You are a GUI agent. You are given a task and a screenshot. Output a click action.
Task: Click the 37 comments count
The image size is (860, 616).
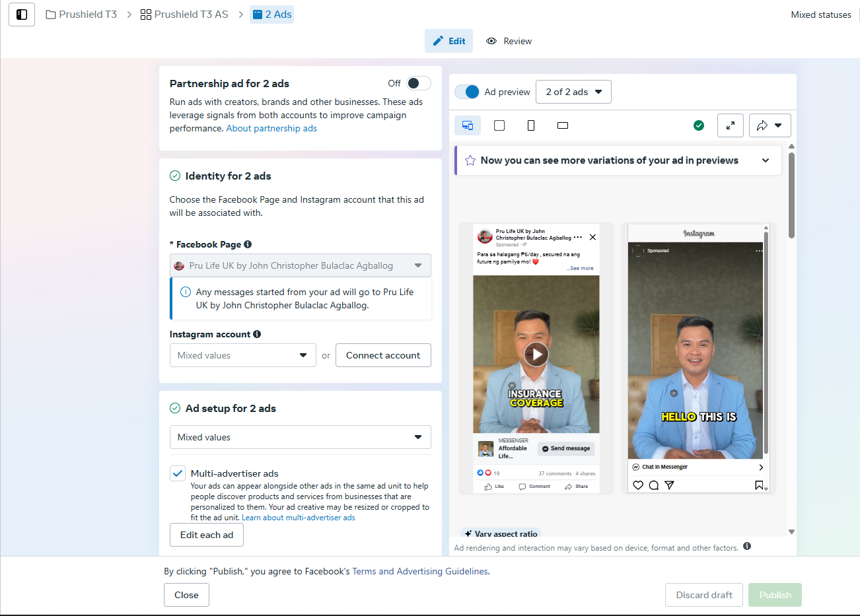tap(555, 473)
